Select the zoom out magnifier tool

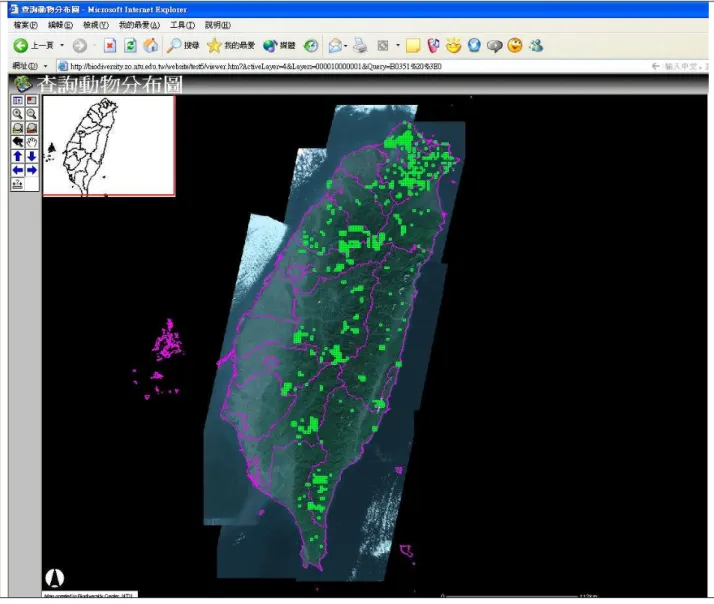click(31, 114)
